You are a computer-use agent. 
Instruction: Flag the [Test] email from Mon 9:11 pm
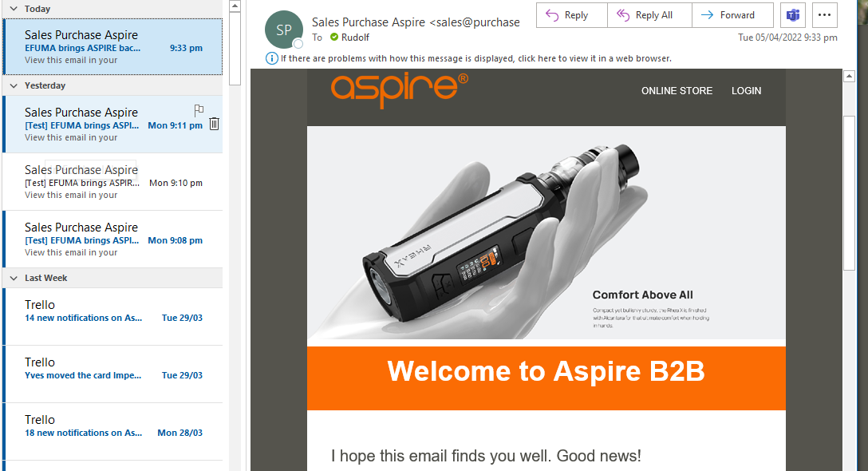point(199,110)
